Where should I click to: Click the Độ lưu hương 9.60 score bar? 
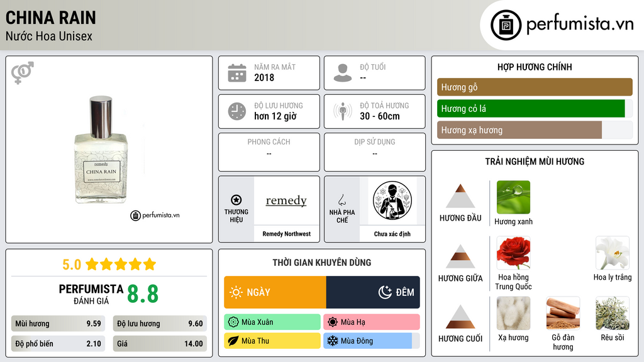coord(160,324)
